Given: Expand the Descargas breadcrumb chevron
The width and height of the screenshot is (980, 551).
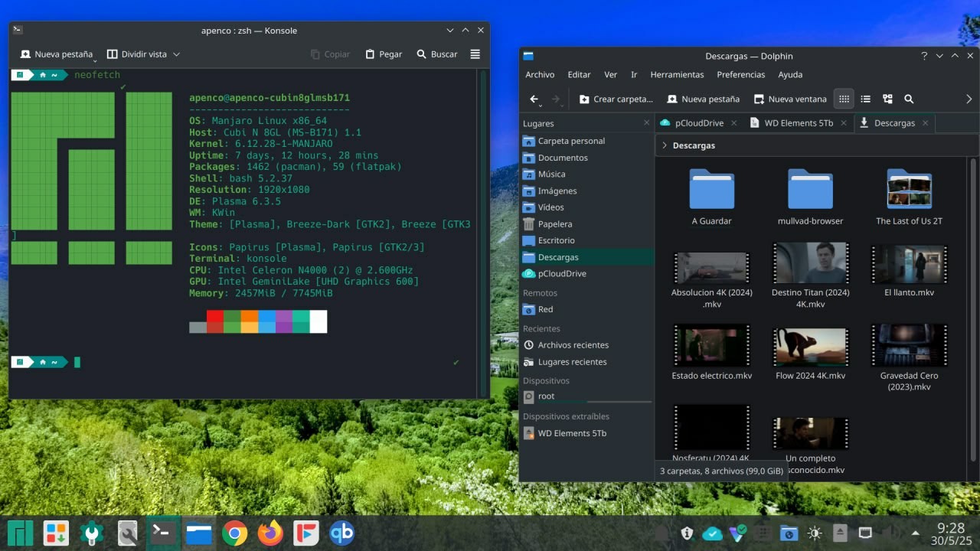Looking at the screenshot, I should tap(665, 145).
